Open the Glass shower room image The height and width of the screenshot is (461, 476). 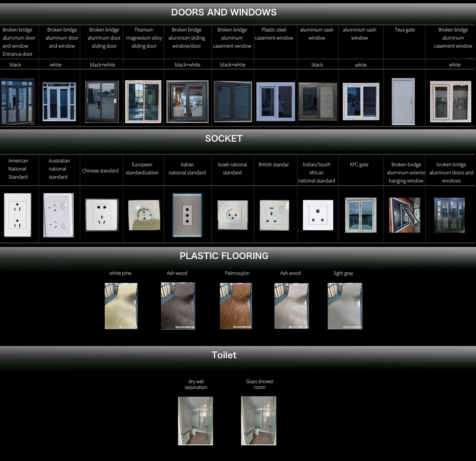(x=258, y=421)
